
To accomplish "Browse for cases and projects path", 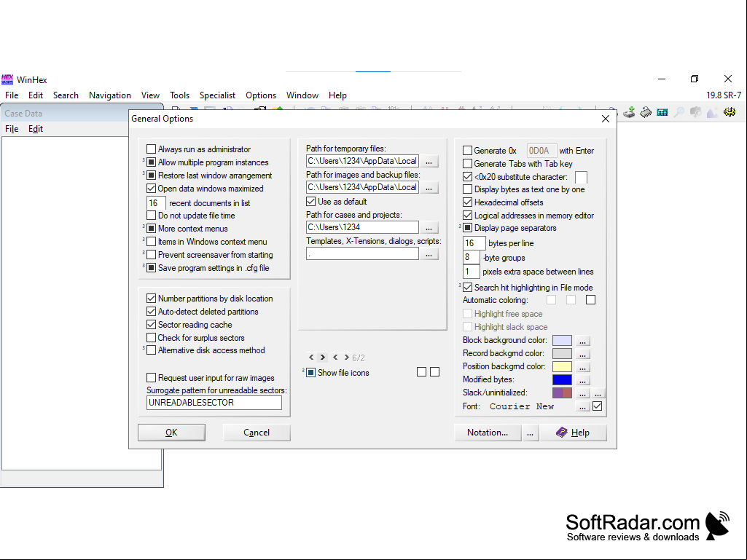I will pos(429,228).
